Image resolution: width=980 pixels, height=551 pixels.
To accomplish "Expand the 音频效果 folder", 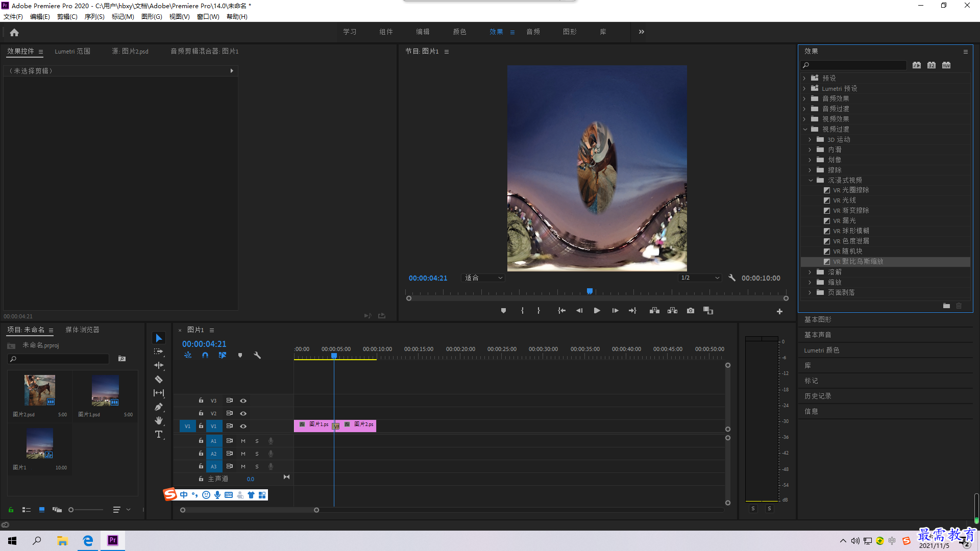I will tap(804, 98).
